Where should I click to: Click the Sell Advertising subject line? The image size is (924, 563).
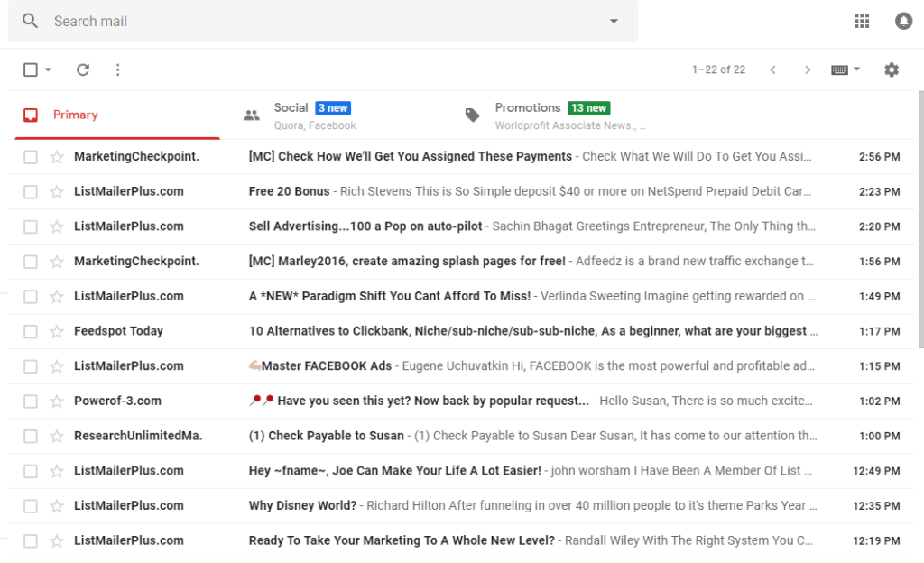point(365,226)
